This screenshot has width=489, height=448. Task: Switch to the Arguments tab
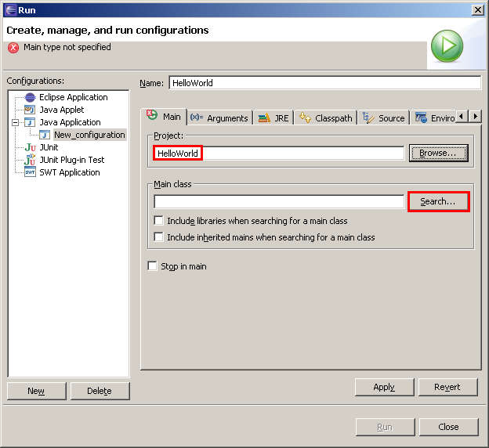[219, 117]
